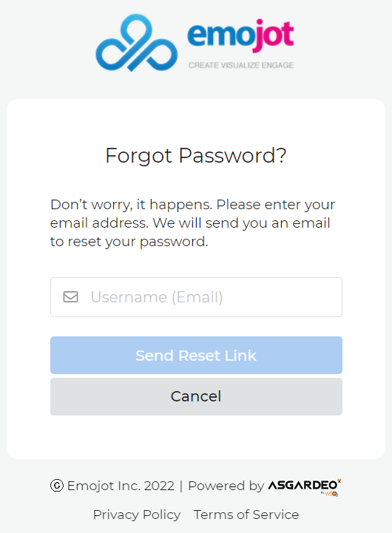
Task: Click the envelope icon in the email field
Action: click(x=71, y=296)
